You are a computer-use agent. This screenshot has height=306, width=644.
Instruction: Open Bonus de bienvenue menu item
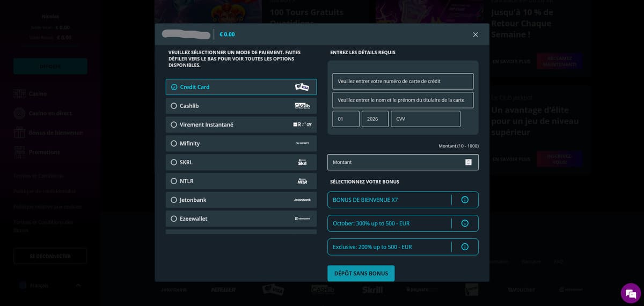pyautogui.click(x=56, y=133)
